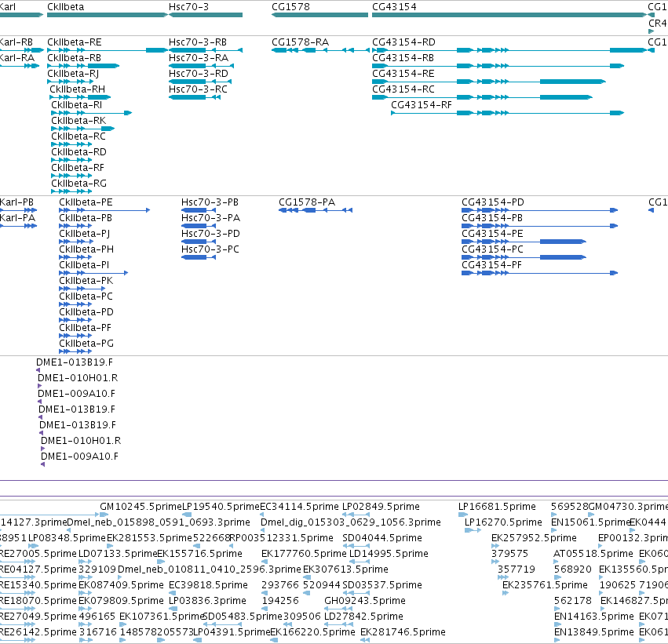Image resolution: width=668 pixels, height=644 pixels.
Task: Select EST label LP16270.5prime
Action: click(x=503, y=522)
